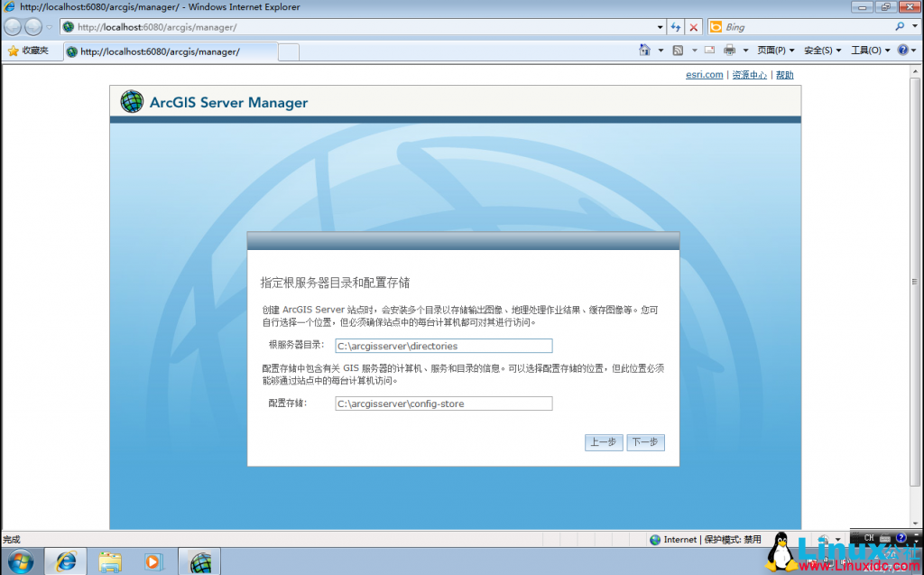Click the RSS feeds icon
Screen dimensions: 924x575
pyautogui.click(x=679, y=50)
